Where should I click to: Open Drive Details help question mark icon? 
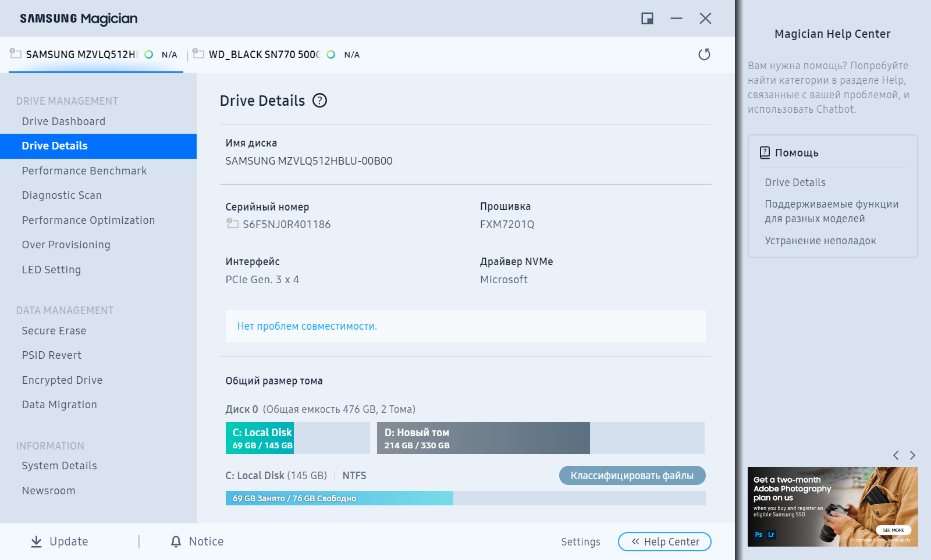[319, 101]
